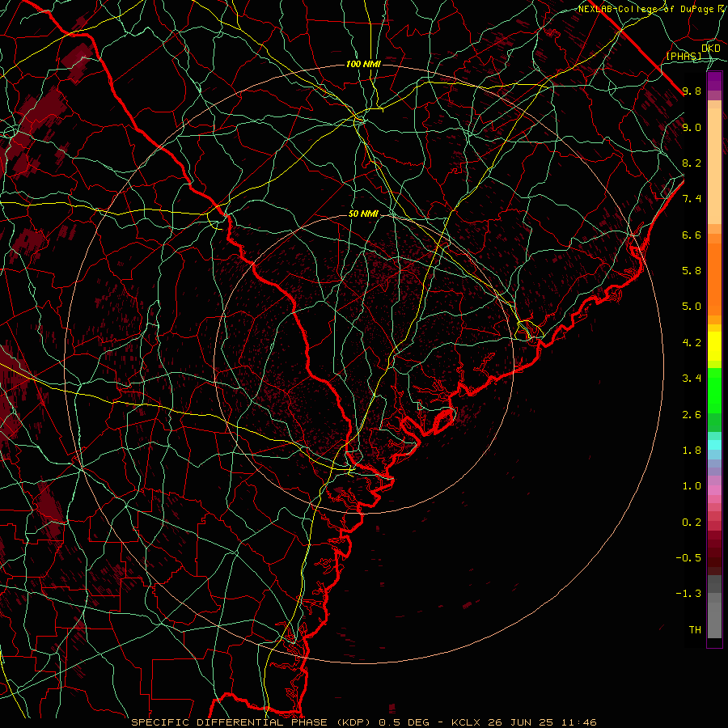
Task: Click the 4.2 scale value
Action: [692, 343]
